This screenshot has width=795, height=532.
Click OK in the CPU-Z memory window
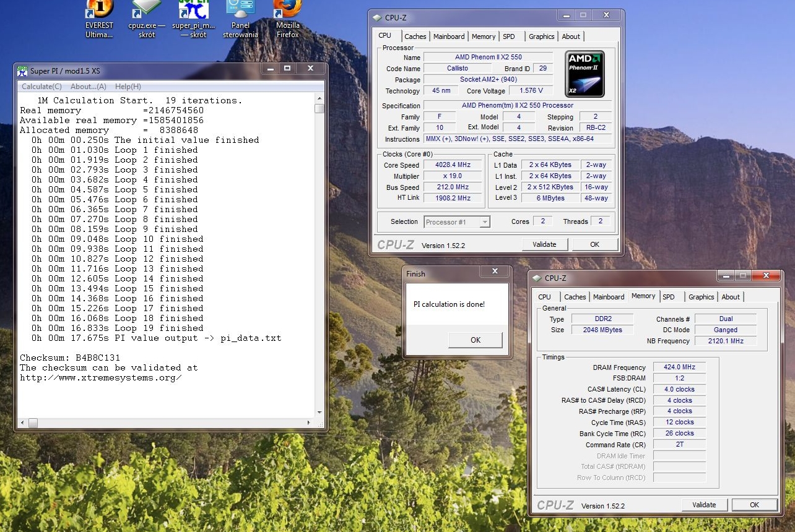click(754, 505)
